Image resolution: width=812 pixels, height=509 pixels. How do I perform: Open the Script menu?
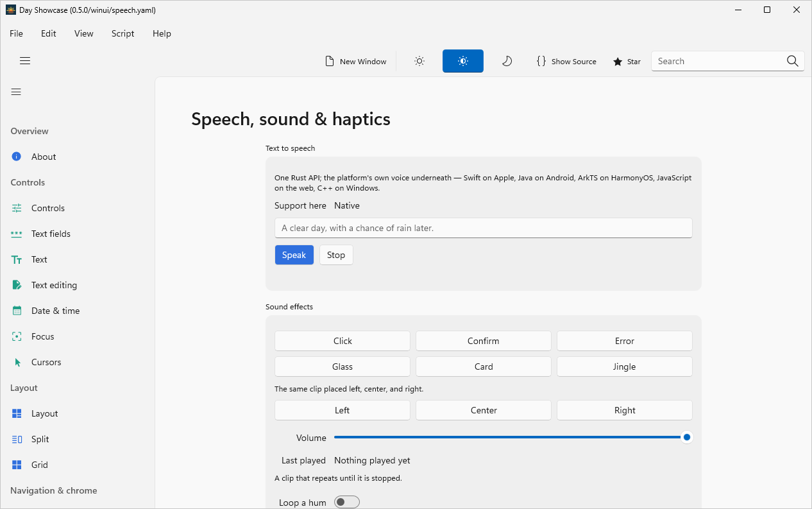coord(123,33)
